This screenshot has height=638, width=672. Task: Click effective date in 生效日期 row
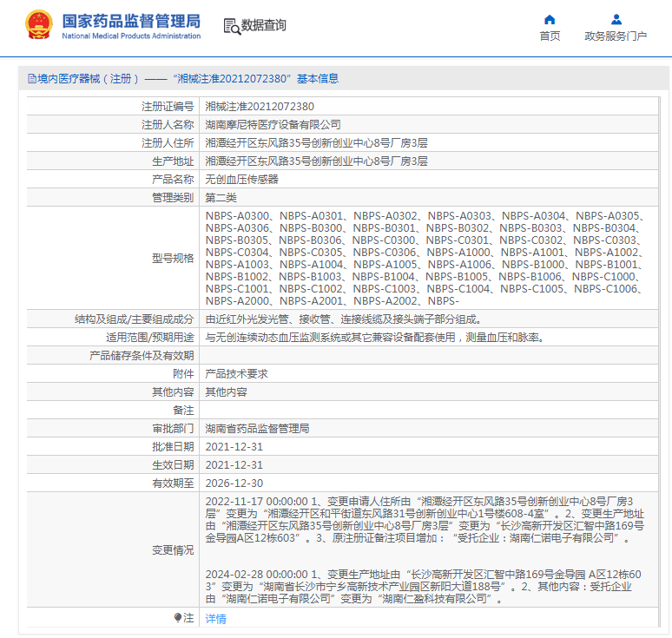(x=234, y=465)
